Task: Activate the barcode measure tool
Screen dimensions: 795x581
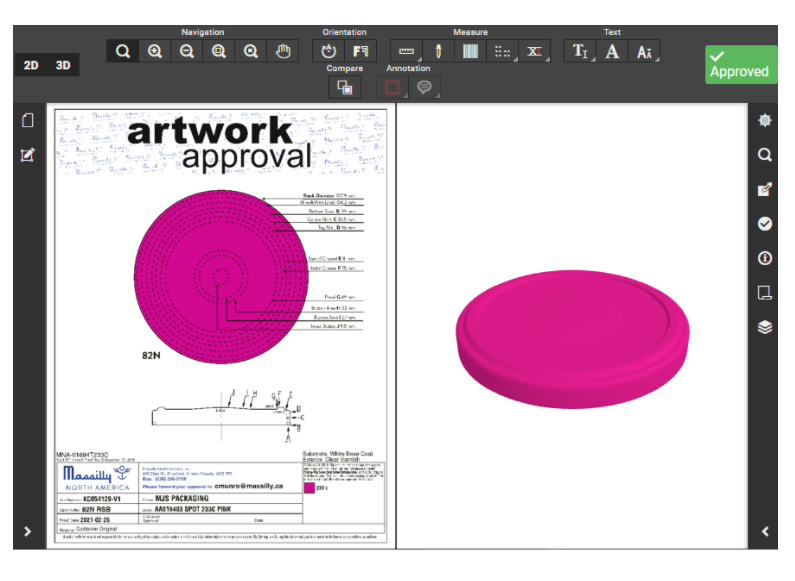Action: click(x=470, y=52)
